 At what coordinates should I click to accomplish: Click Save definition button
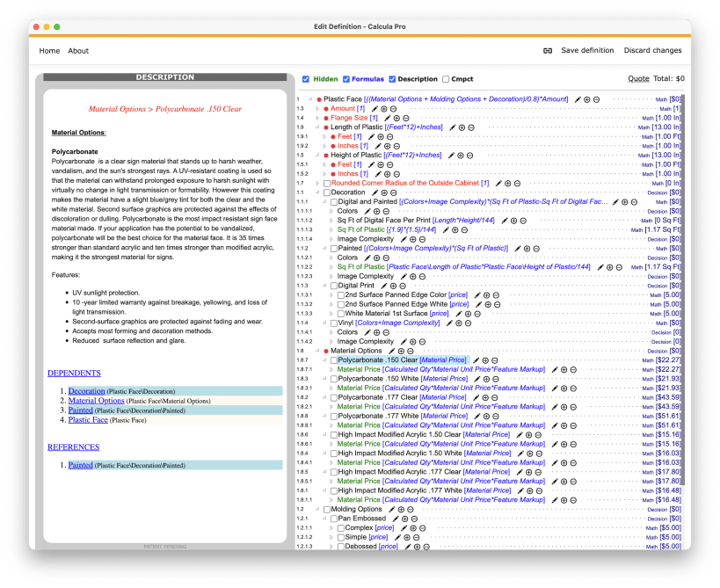coord(587,50)
